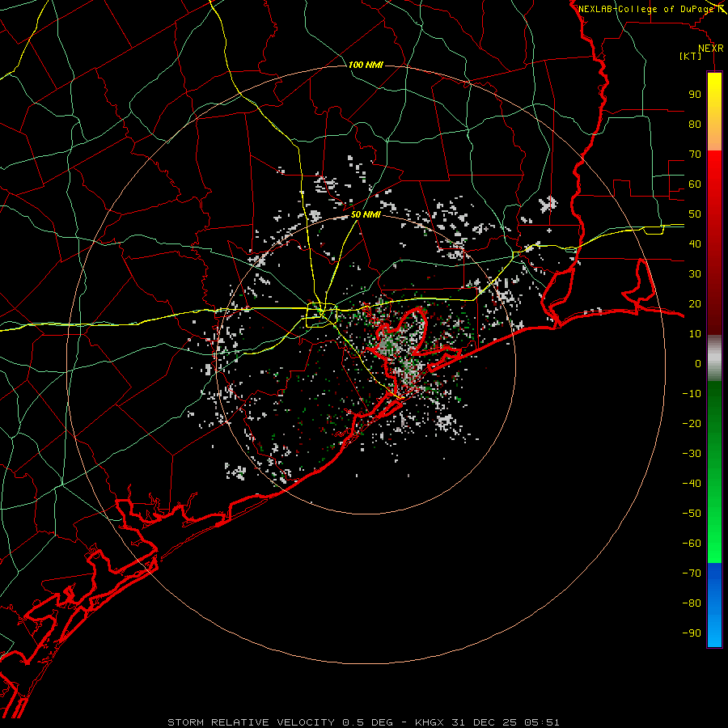Click the "20" value on velocity scale
This screenshot has width=728, height=728.
coord(695,303)
